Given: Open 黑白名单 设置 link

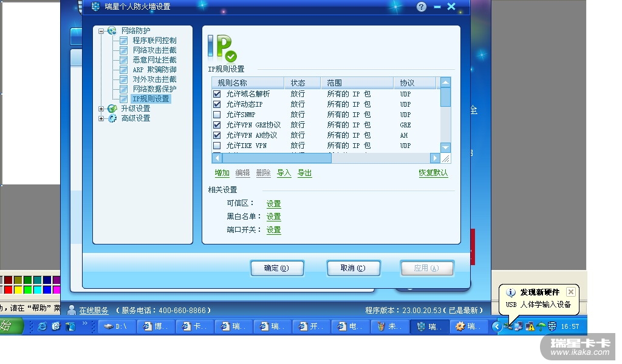Looking at the screenshot, I should 273,217.
